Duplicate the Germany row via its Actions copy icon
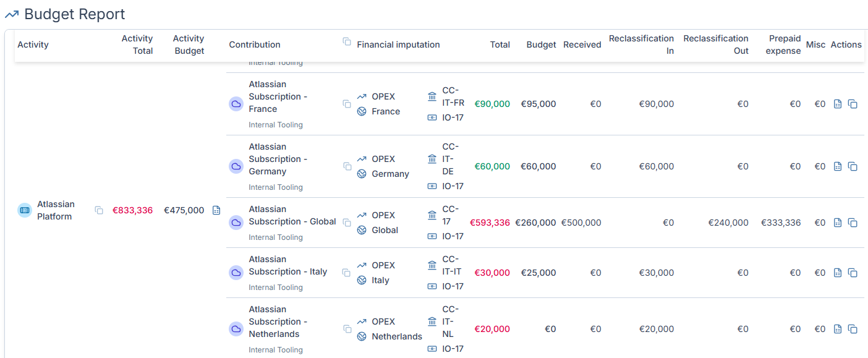868x358 pixels. [x=853, y=166]
